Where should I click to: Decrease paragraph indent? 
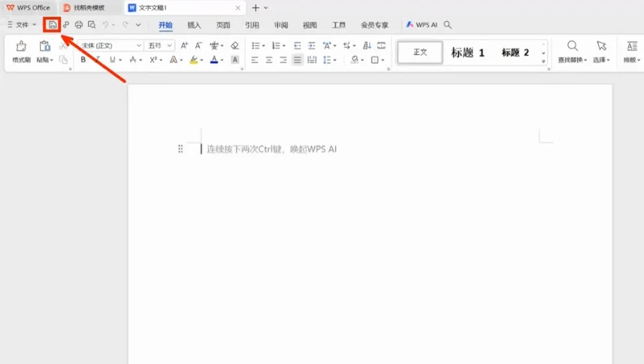pyautogui.click(x=297, y=46)
